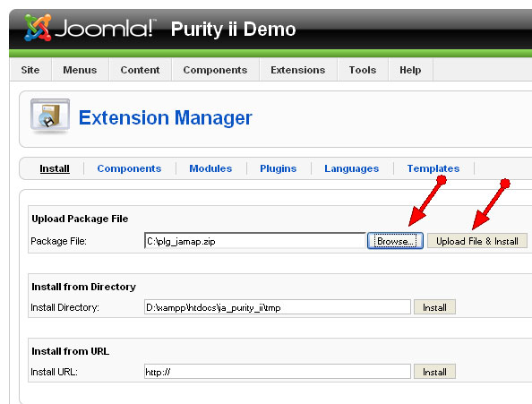Open the Content menu
Viewport: 532px width, 404px height.
(x=140, y=70)
